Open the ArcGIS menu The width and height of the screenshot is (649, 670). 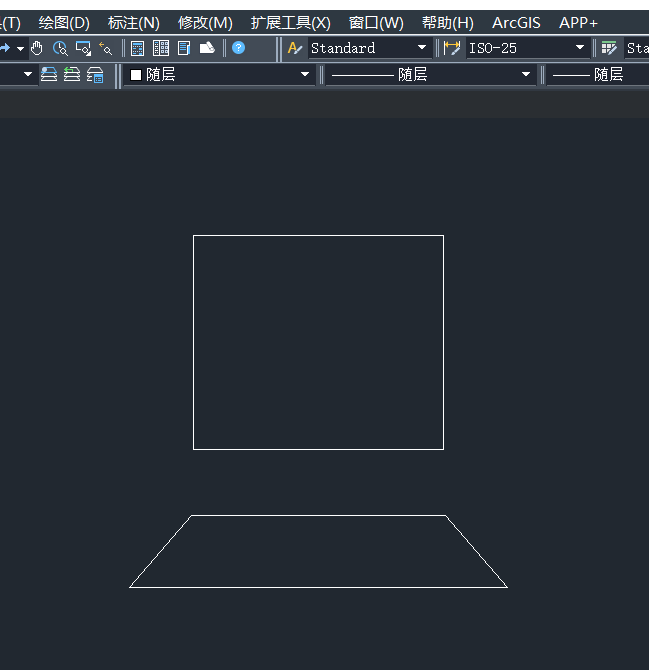click(x=516, y=23)
